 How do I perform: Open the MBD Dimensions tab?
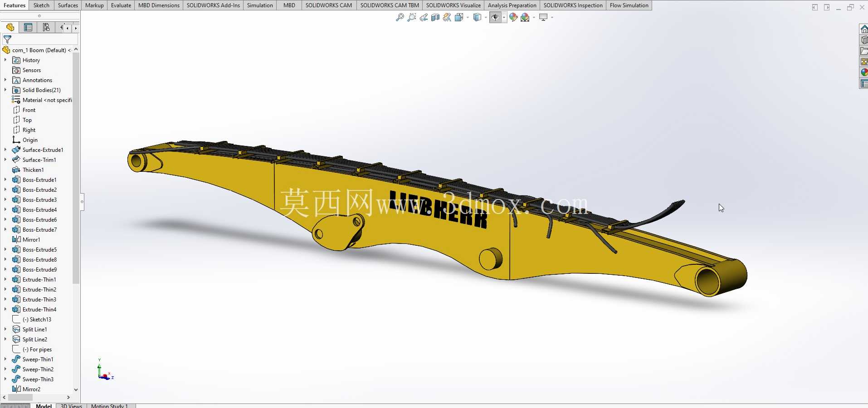pyautogui.click(x=159, y=5)
